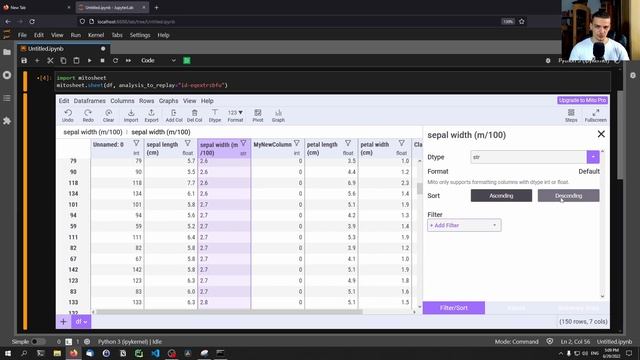
Task: Click the Del Col trash icon
Action: coord(194,116)
